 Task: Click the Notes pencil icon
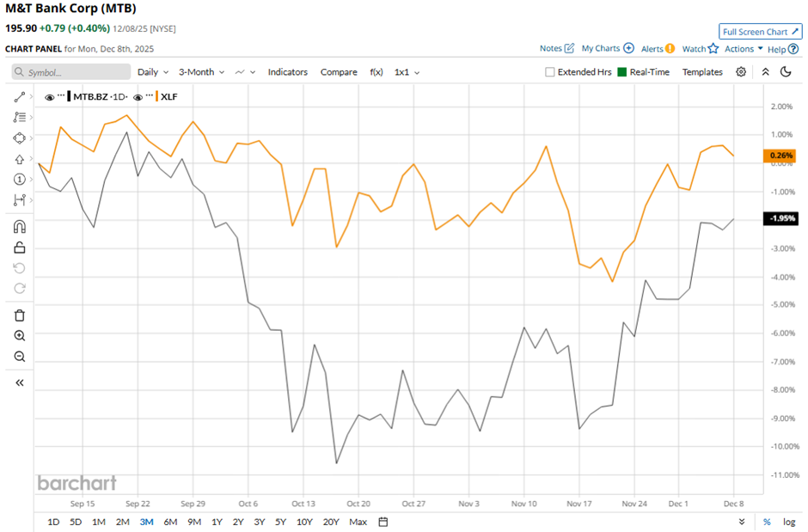pos(569,48)
